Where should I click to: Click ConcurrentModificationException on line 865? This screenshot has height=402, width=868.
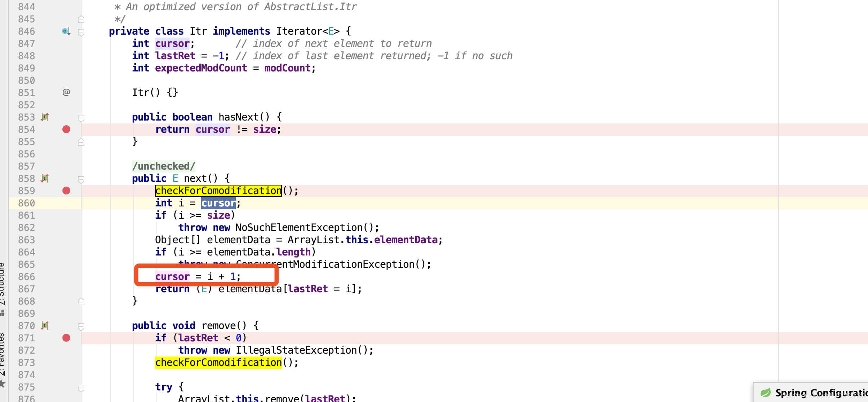tap(324, 265)
